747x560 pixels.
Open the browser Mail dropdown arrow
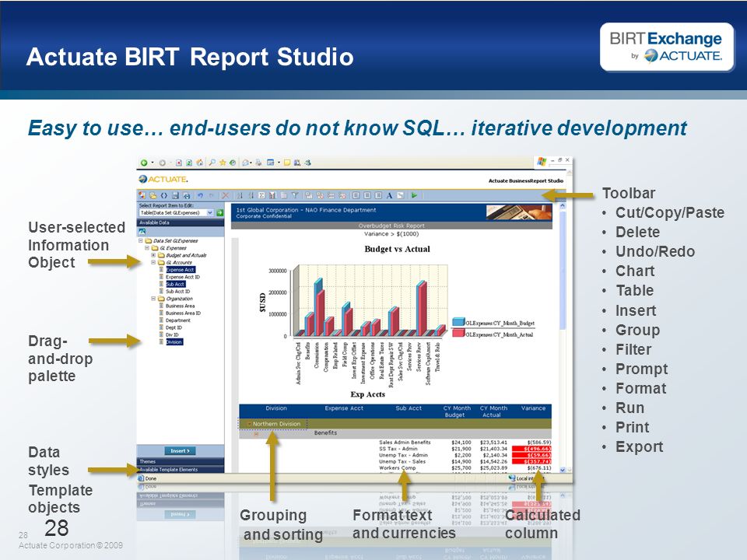[x=251, y=163]
